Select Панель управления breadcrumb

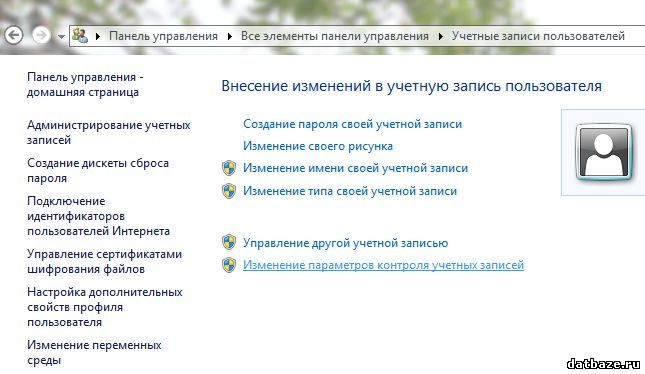163,36
